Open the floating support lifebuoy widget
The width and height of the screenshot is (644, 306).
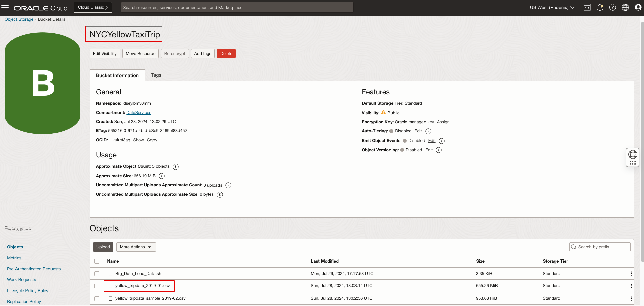coord(633,157)
